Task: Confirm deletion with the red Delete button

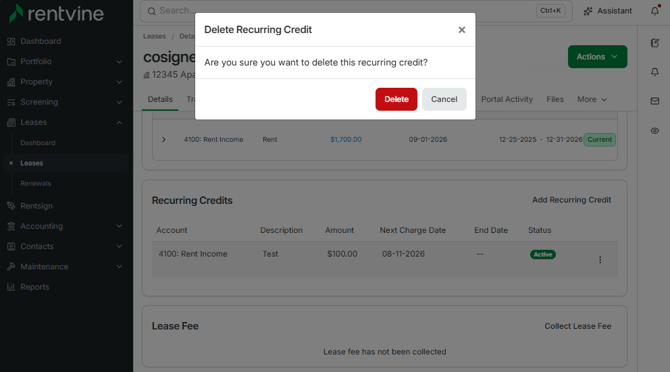Action: (396, 99)
